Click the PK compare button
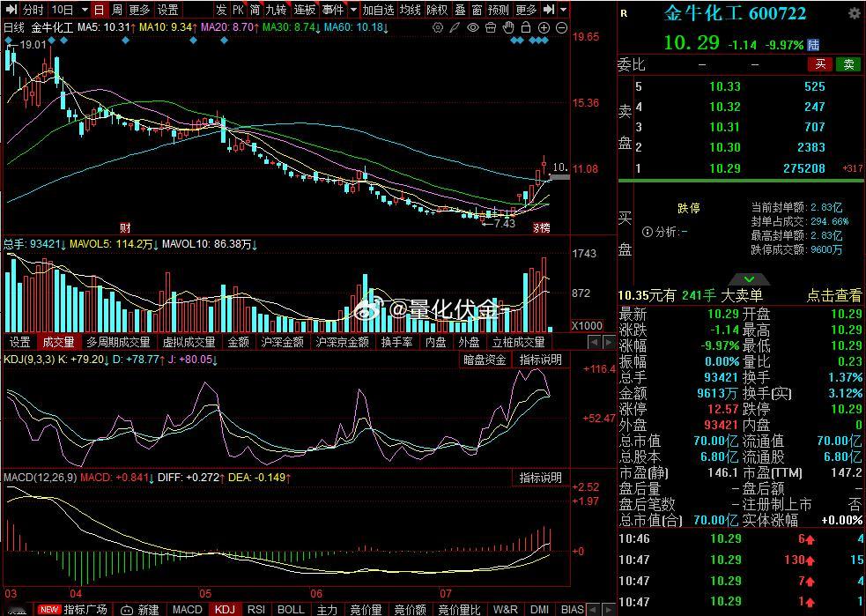This screenshot has width=866, height=616. 238,10
